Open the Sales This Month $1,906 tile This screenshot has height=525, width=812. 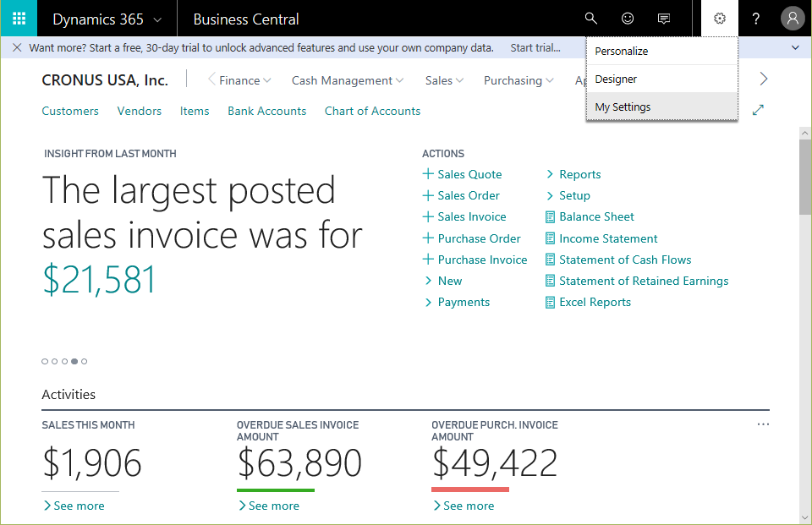tap(91, 462)
